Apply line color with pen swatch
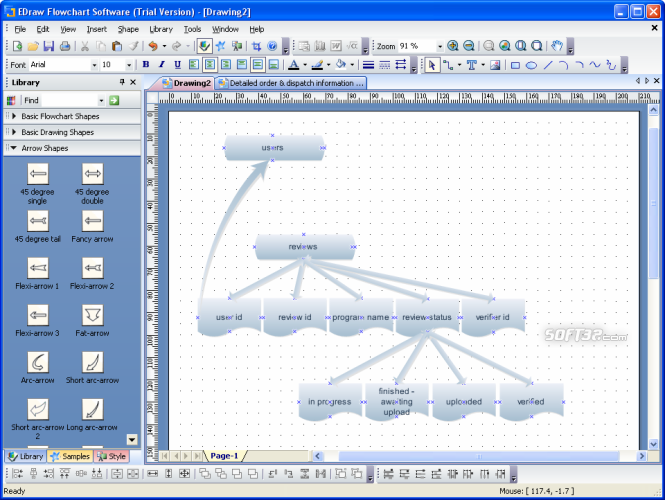 (317, 65)
